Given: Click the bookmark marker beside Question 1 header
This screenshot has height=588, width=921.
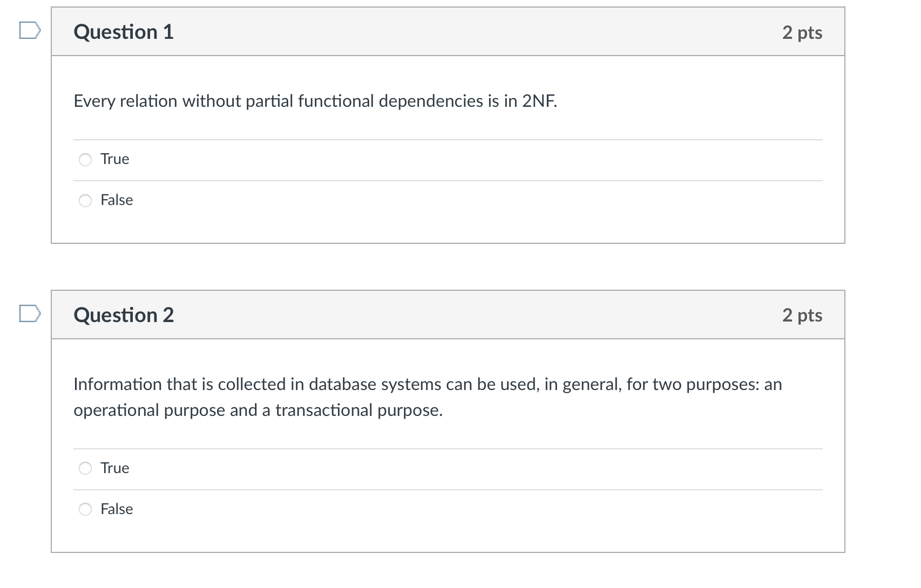Looking at the screenshot, I should tap(30, 31).
